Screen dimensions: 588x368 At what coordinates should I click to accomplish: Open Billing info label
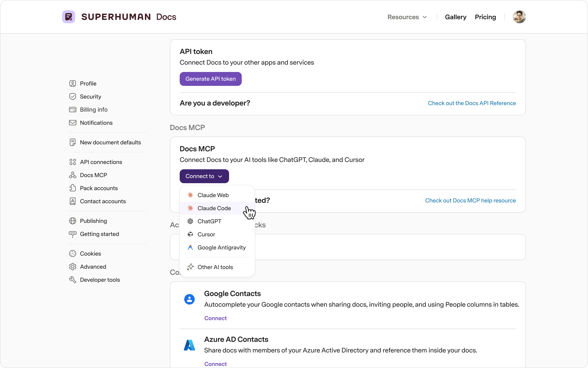[x=94, y=110]
